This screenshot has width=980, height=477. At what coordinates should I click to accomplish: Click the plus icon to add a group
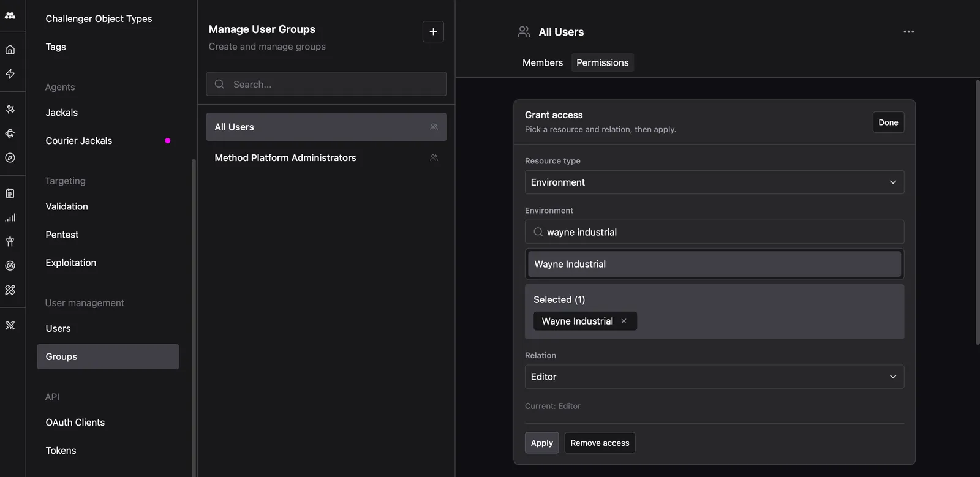[433, 32]
